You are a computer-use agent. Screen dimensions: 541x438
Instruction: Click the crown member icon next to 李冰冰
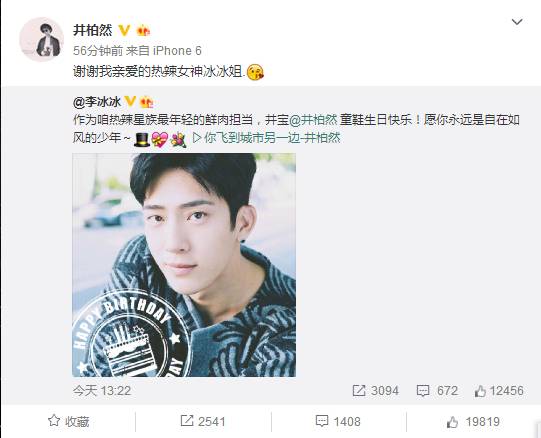pyautogui.click(x=147, y=102)
